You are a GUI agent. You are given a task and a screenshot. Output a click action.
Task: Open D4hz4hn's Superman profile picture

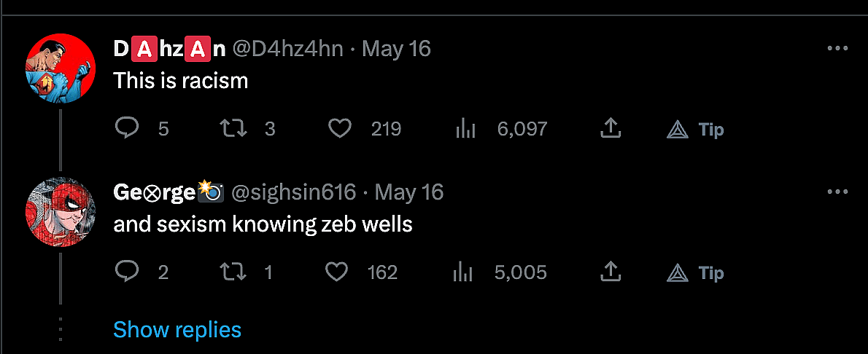61,68
